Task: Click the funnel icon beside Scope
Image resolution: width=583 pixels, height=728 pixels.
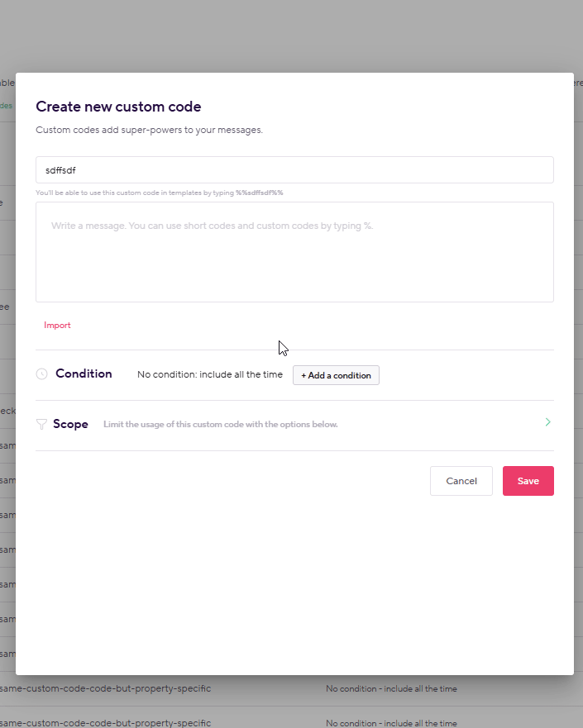Action: point(41,424)
